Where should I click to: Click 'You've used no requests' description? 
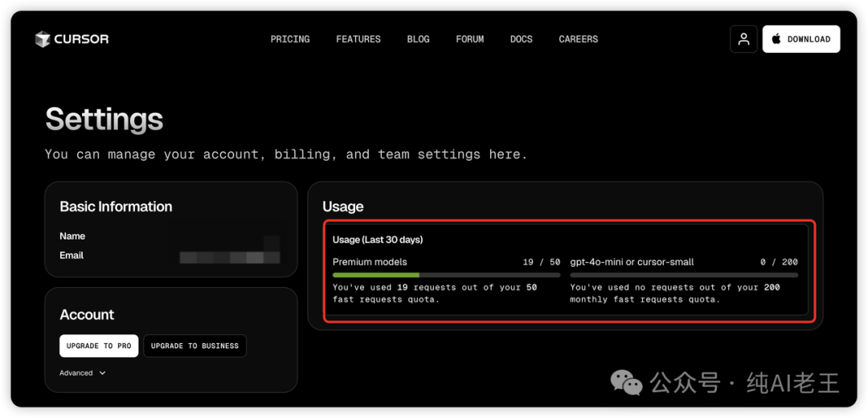(x=675, y=293)
